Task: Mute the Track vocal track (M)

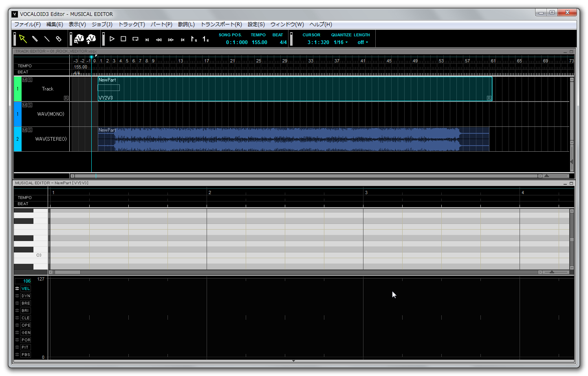Action: tap(24, 80)
